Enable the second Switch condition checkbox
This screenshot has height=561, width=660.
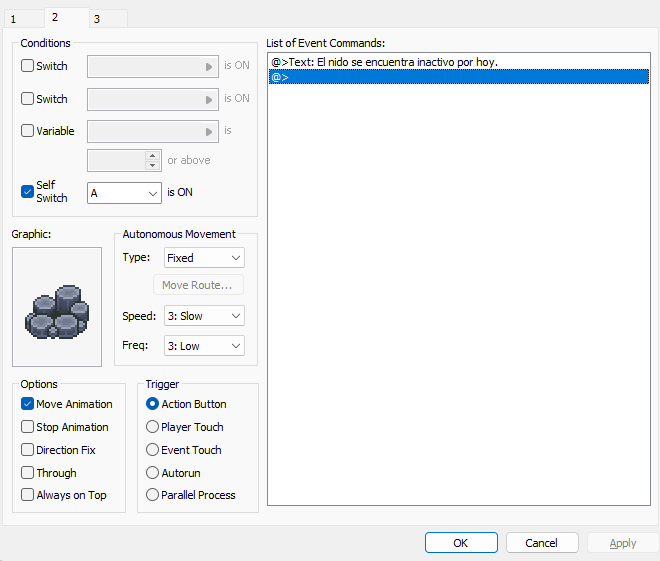pos(28,99)
